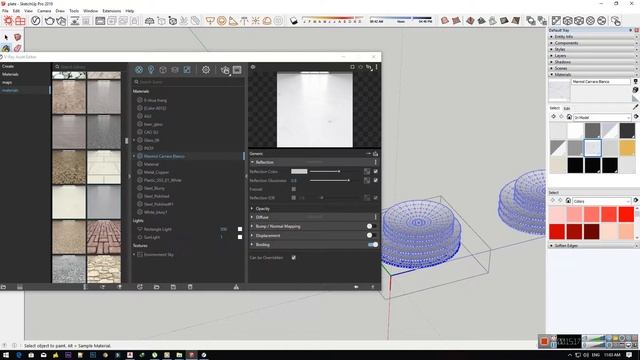
Task: Toggle the Reflection Glossiness texture checkbox
Action: point(376,180)
